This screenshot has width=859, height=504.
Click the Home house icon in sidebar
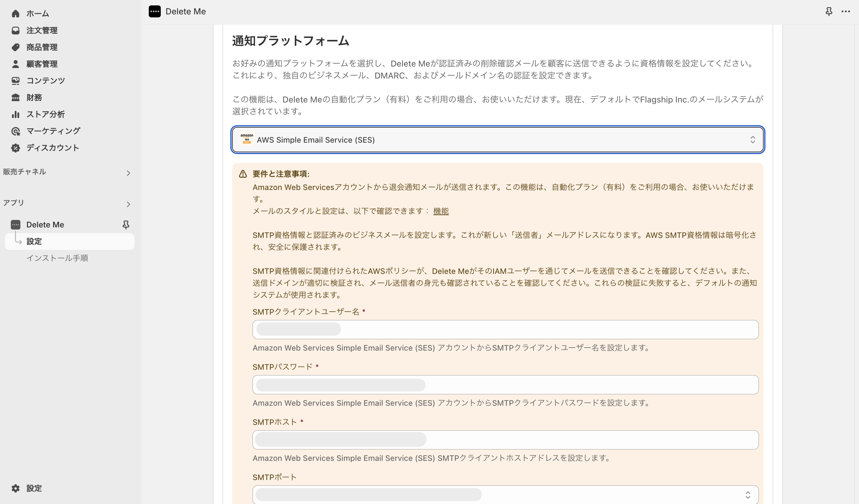(15, 13)
